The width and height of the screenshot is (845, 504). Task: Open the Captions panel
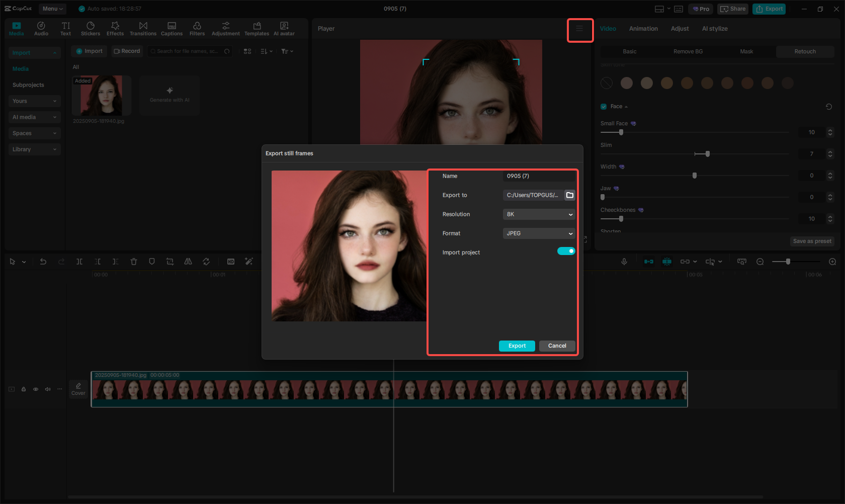(172, 29)
